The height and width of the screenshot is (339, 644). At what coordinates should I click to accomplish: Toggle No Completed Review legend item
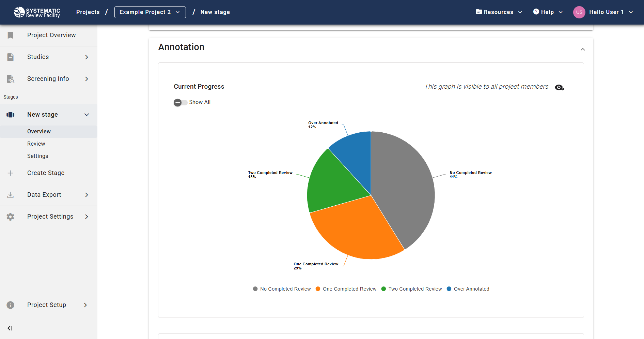coord(282,289)
